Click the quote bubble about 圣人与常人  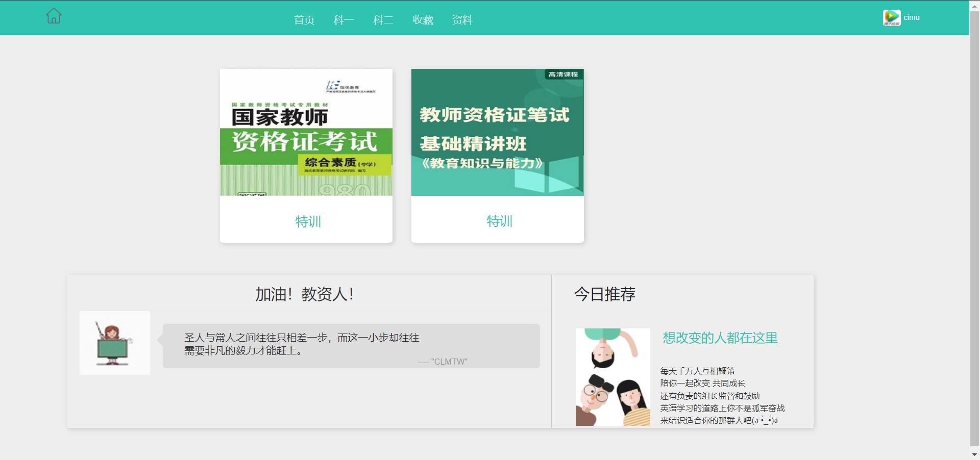pos(351,346)
